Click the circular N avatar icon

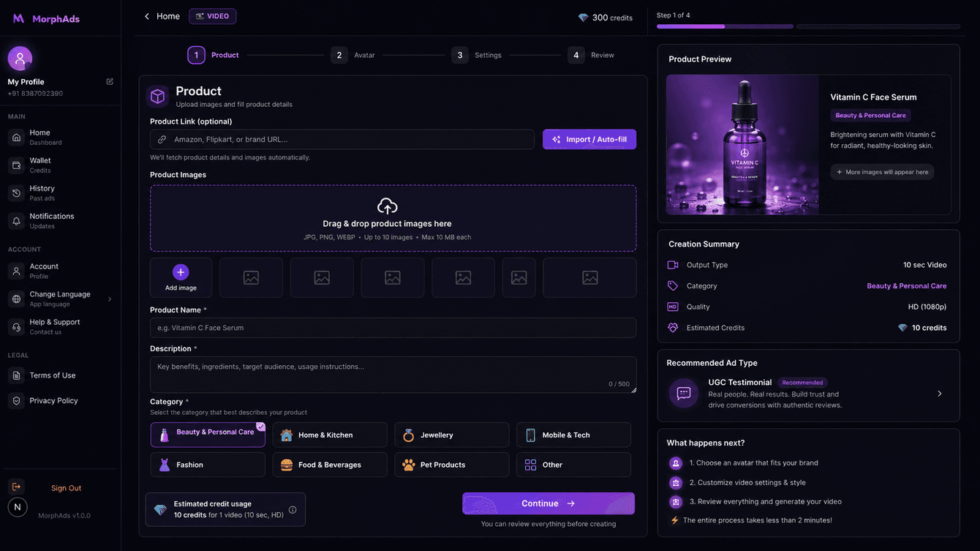click(x=18, y=507)
